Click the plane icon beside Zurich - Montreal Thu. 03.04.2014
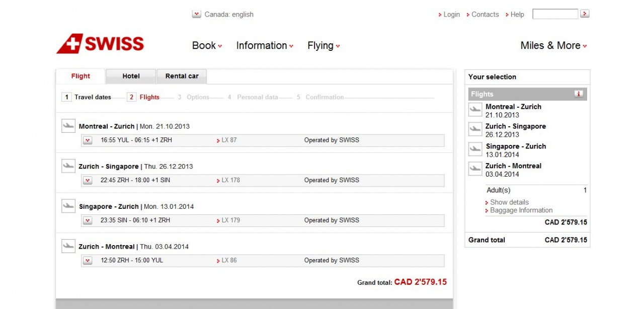 68,246
